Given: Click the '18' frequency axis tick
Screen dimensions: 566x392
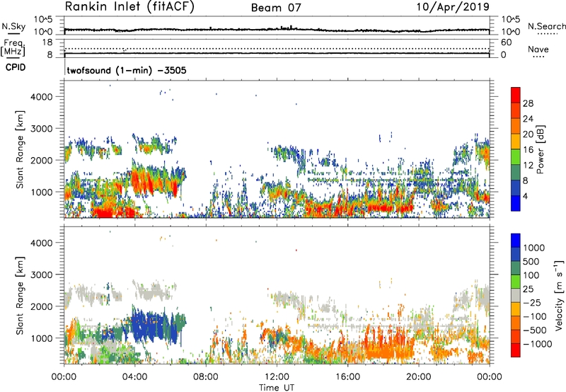Looking at the screenshot, I should (47, 42).
